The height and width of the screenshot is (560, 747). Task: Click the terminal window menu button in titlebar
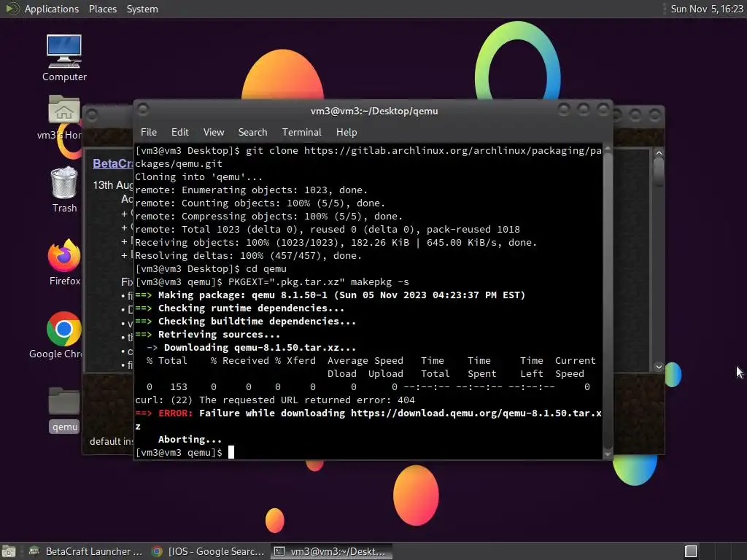[x=143, y=110]
